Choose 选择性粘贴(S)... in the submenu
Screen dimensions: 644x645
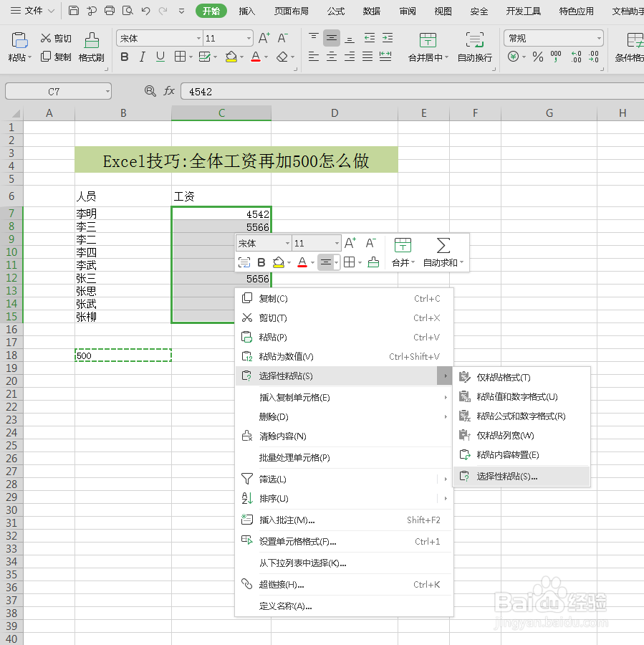pyautogui.click(x=522, y=477)
